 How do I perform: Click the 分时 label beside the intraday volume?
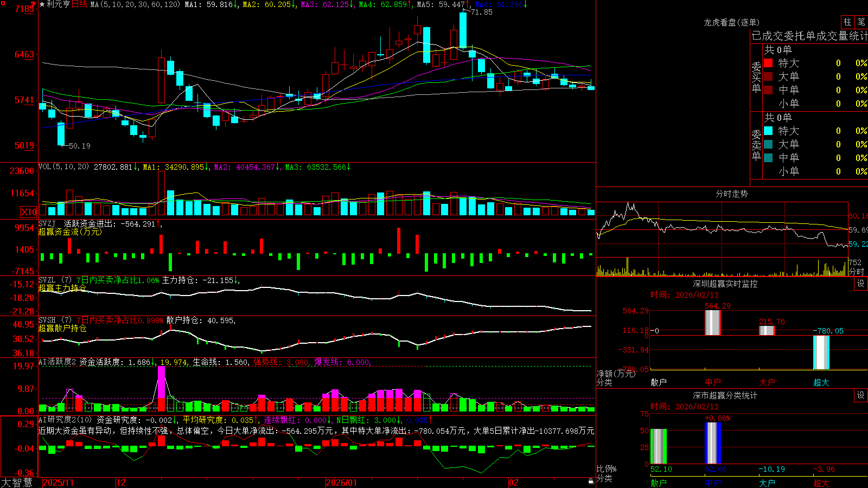tap(857, 272)
